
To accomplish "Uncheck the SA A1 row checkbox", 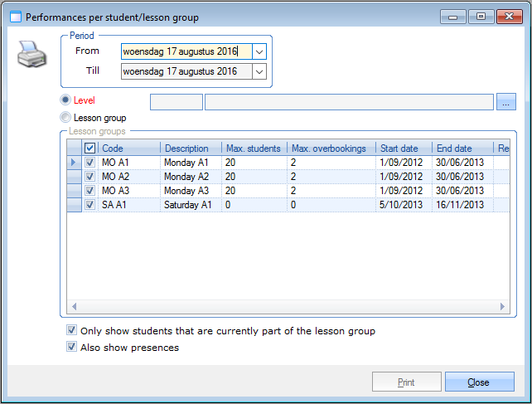I will (90, 205).
